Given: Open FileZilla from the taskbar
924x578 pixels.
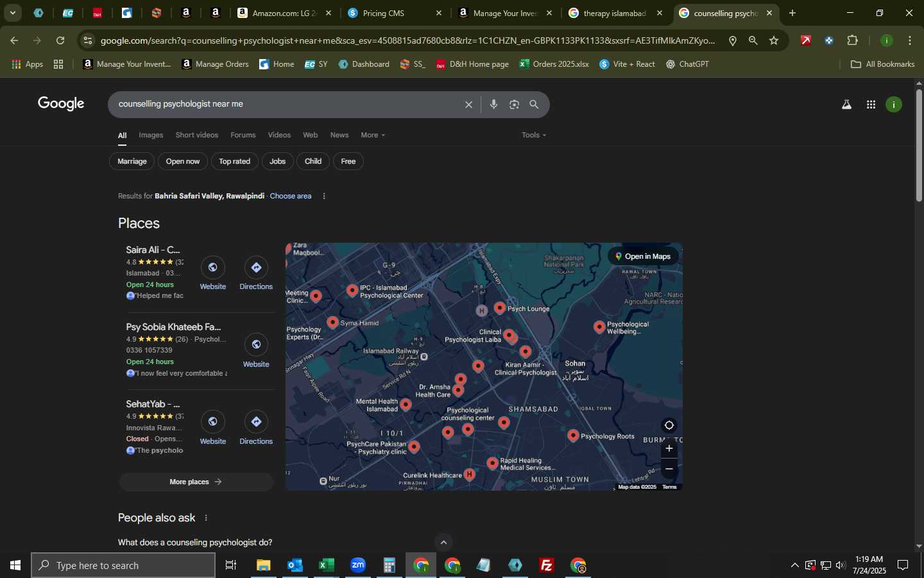Looking at the screenshot, I should tap(547, 565).
